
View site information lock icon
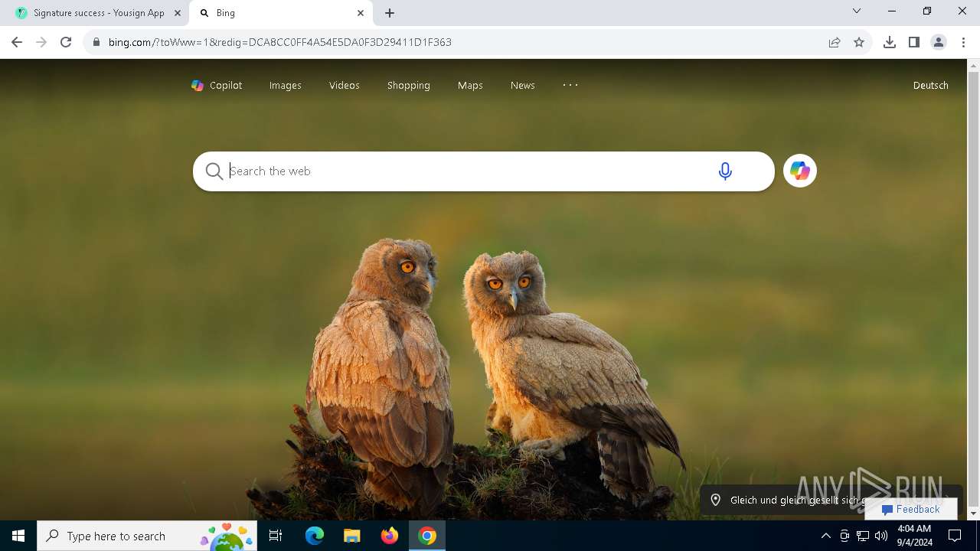pyautogui.click(x=96, y=42)
